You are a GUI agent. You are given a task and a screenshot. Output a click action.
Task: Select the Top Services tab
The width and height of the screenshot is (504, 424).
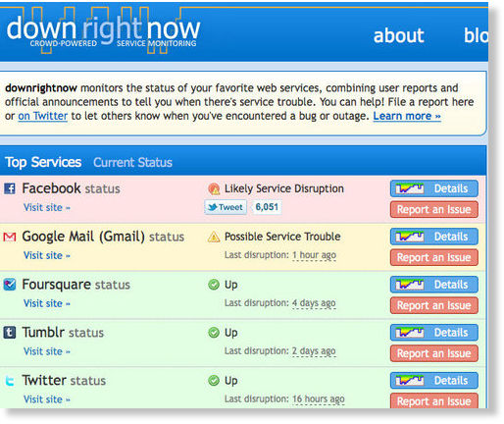(43, 162)
